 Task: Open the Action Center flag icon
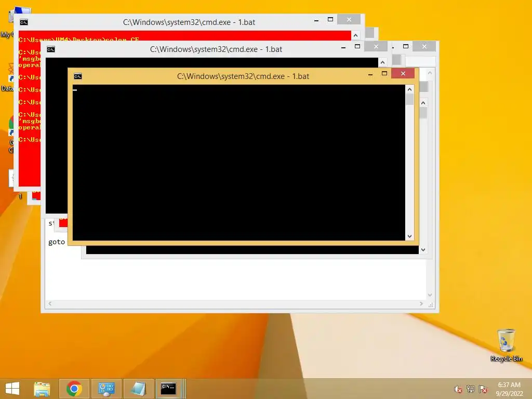coord(483,389)
